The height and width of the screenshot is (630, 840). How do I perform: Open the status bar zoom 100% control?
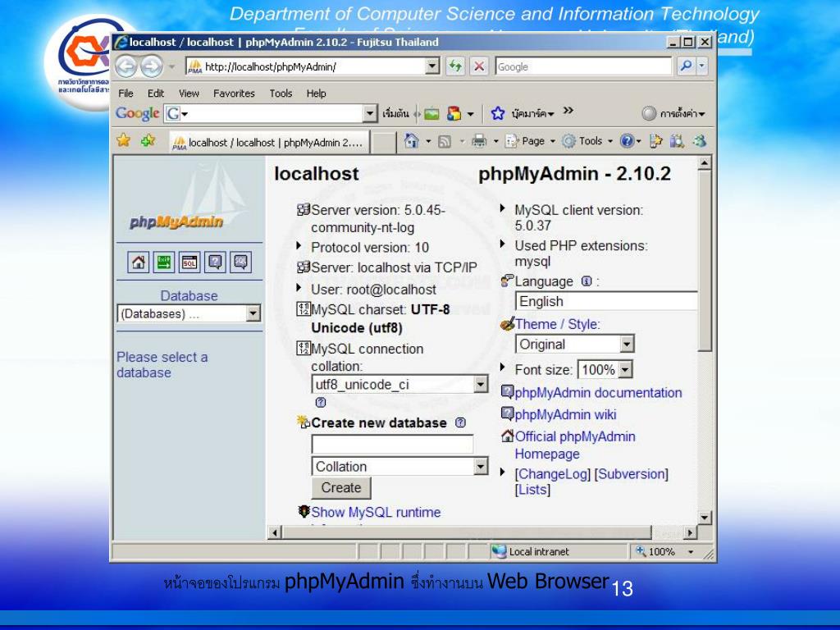(x=664, y=552)
